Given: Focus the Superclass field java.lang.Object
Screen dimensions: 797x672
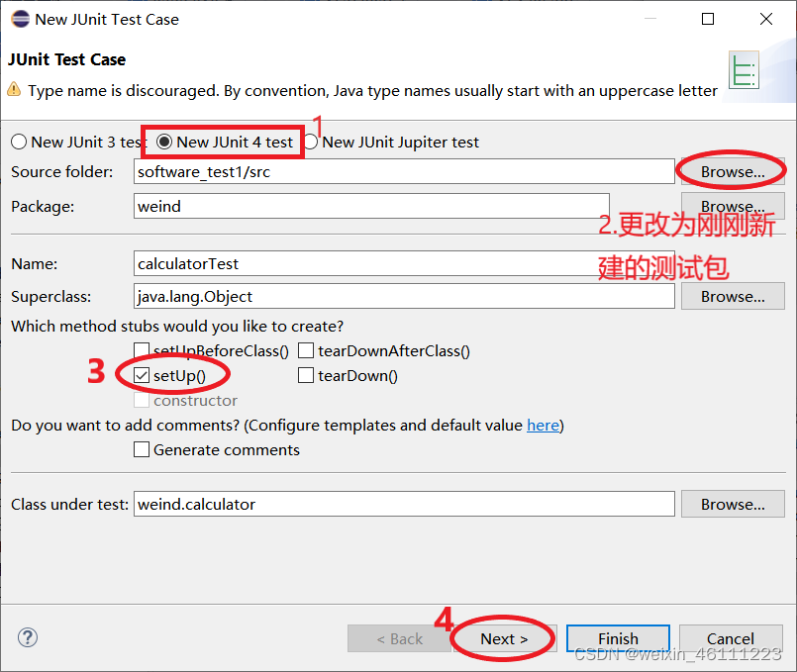Looking at the screenshot, I should [404, 296].
